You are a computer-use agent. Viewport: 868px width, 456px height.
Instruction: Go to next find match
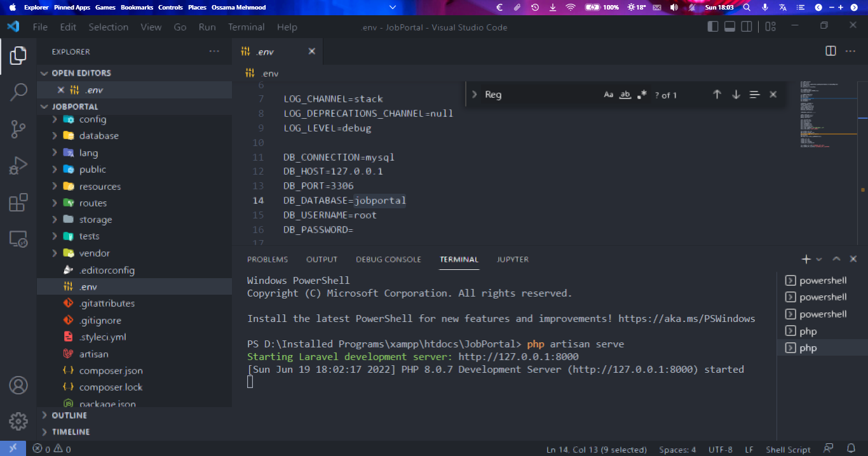coord(736,95)
